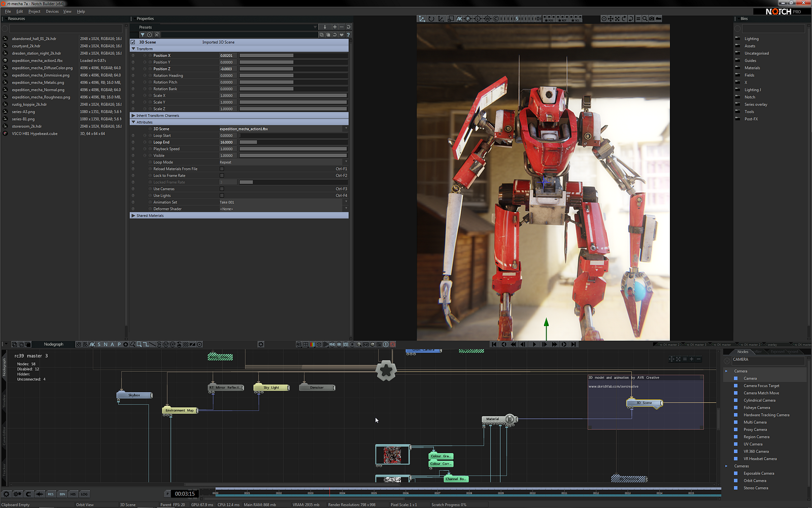
Task: Select Orbit Camera in nodes list
Action: point(755,481)
